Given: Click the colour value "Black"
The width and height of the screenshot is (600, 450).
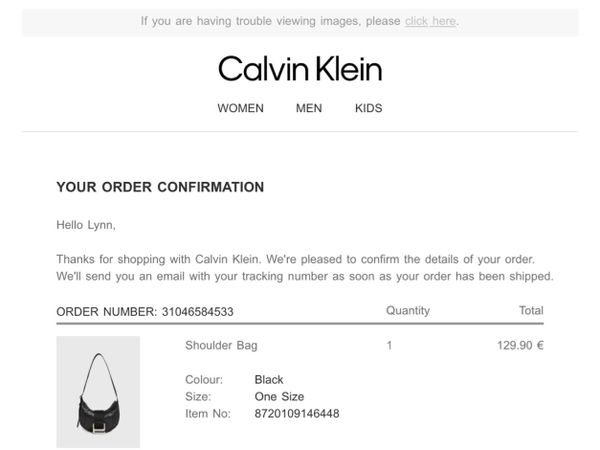Looking at the screenshot, I should coord(269,379).
